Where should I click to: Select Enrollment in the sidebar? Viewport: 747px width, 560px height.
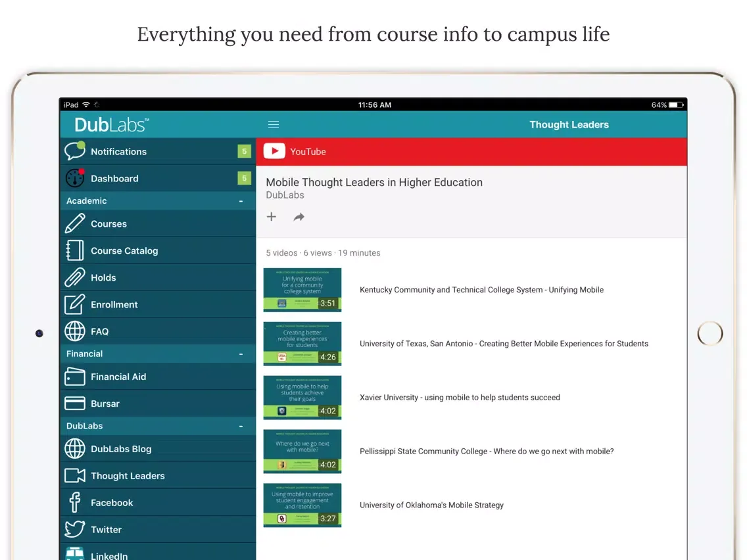pos(158,304)
